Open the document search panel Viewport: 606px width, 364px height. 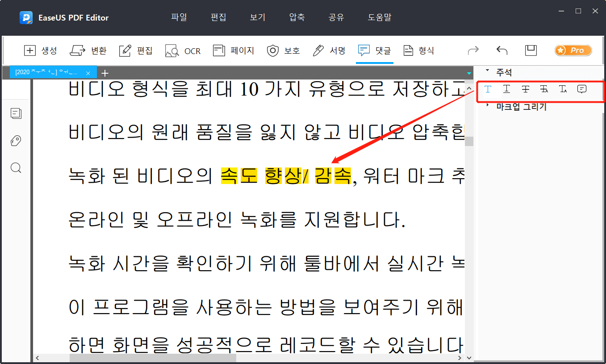[16, 167]
